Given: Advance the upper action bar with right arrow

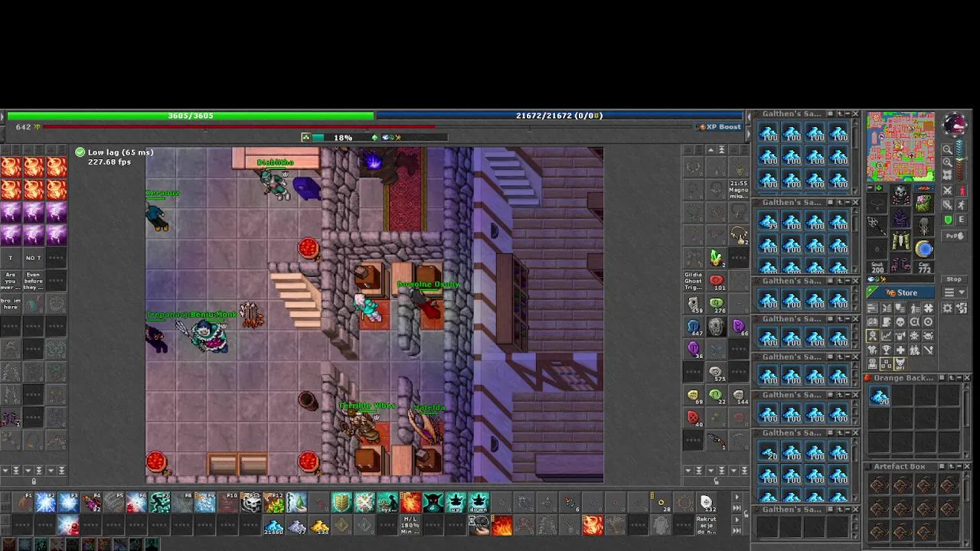Looking at the screenshot, I should coord(737,497).
